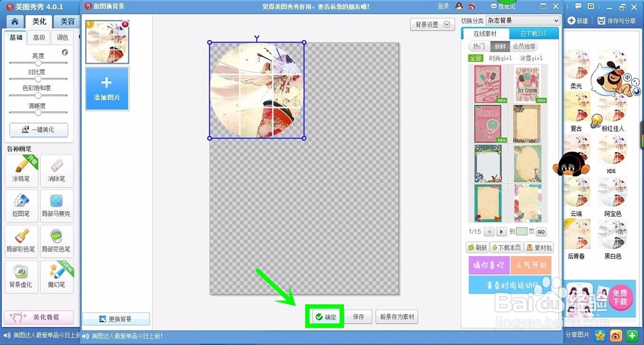The width and height of the screenshot is (644, 345).
Task: Select the 涂鸦笔 doodle brush tool
Action: pos(21,171)
